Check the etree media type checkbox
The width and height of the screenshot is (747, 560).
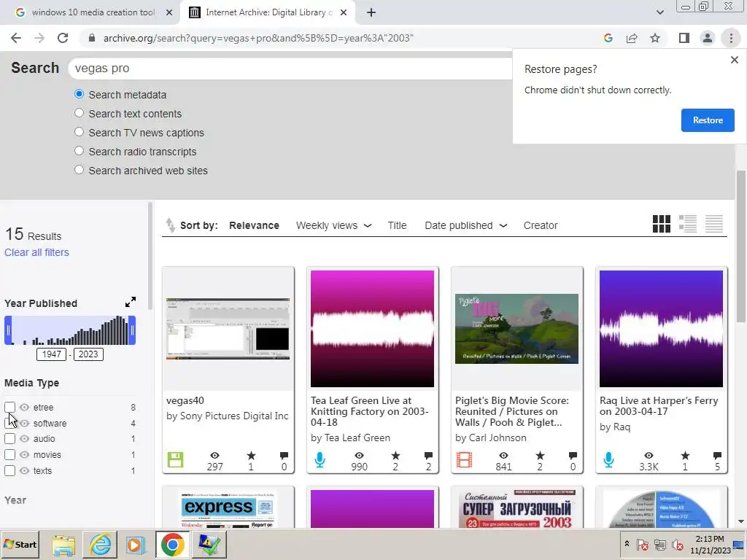[9, 407]
